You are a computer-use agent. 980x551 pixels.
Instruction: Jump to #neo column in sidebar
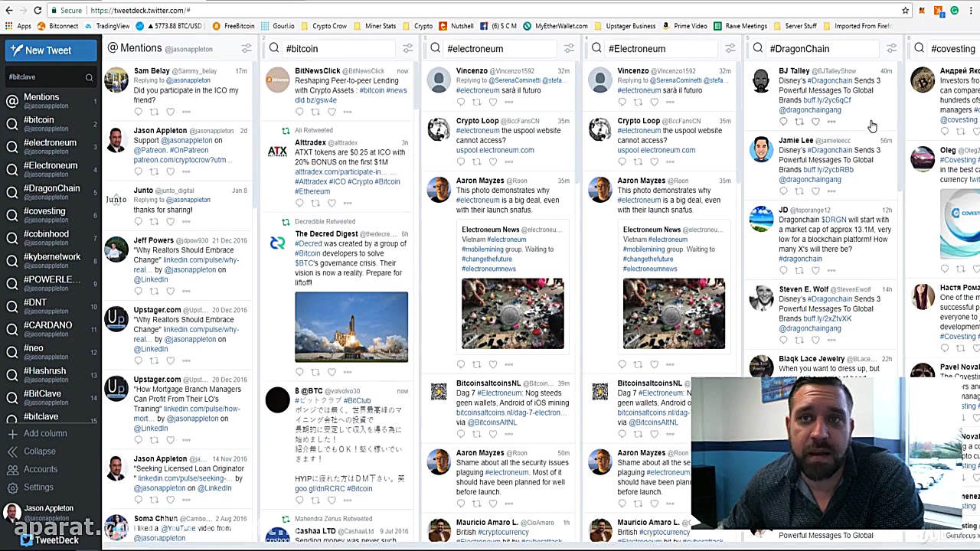tap(51, 351)
